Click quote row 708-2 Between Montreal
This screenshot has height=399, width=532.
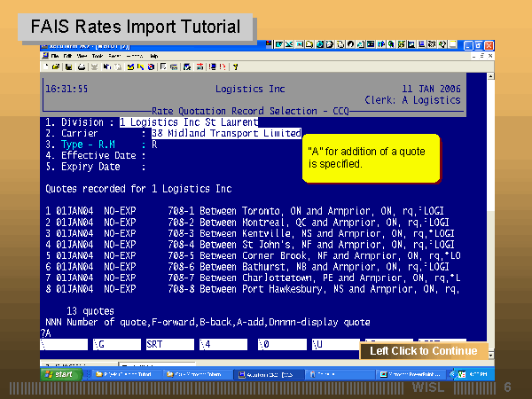click(x=247, y=223)
